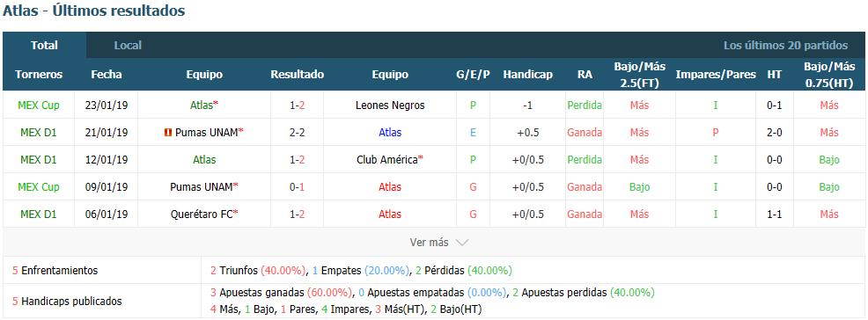
Task: Click the red card icon beside Pumas UNAM
Action: coord(166,133)
